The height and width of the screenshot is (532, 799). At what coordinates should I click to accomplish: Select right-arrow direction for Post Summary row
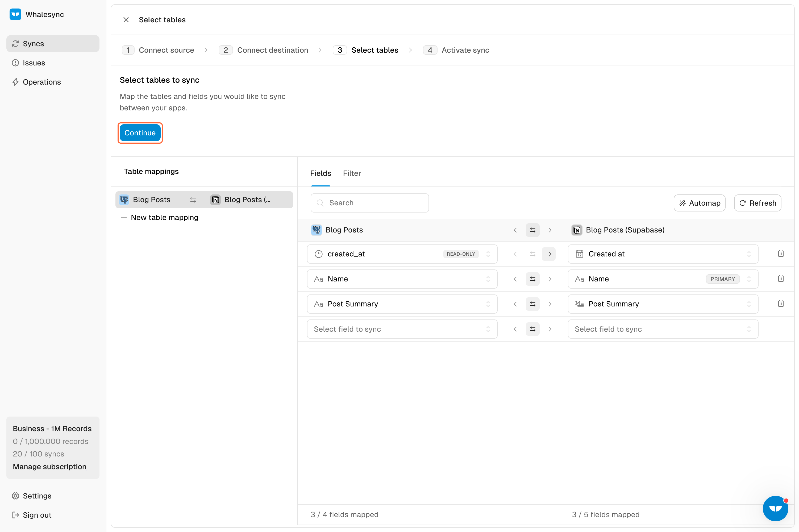click(x=549, y=304)
